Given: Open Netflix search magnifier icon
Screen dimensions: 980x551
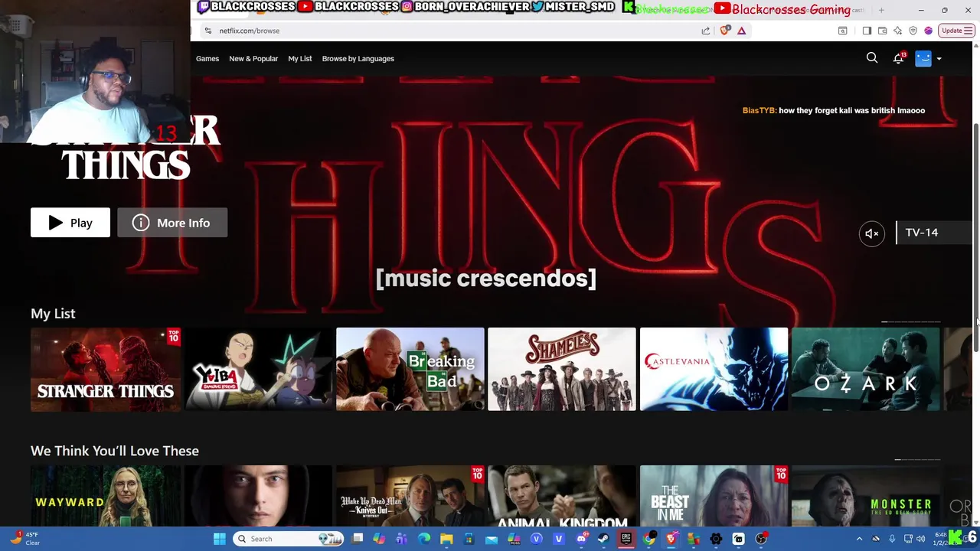Looking at the screenshot, I should [872, 58].
